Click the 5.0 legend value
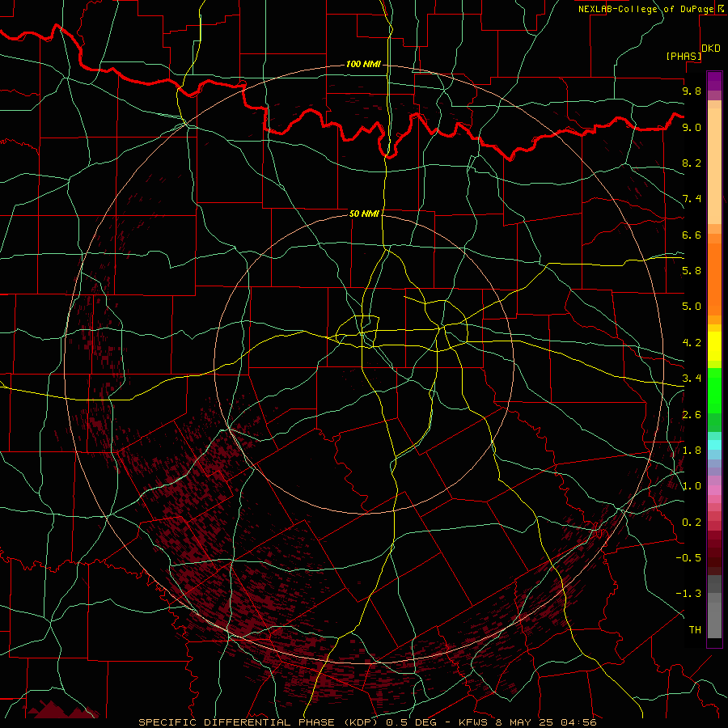 [692, 307]
